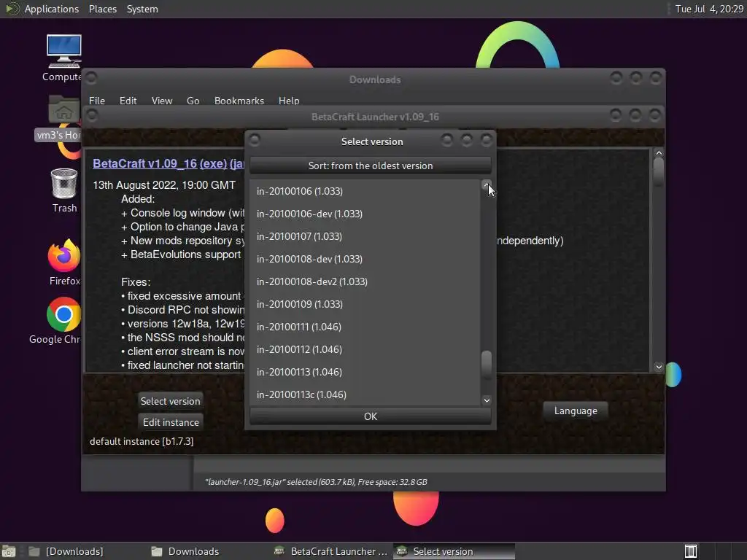747x560 pixels.
Task: Click the version list scrollbar thumb
Action: 487,364
